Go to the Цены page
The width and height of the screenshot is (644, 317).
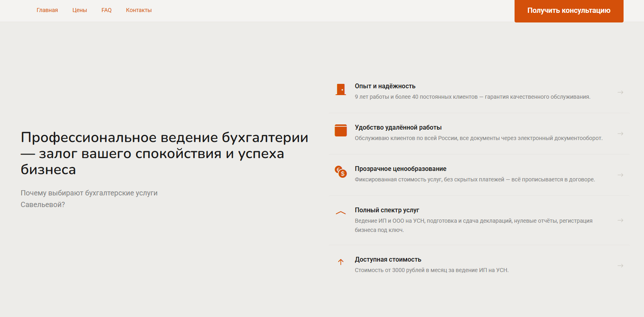click(80, 10)
